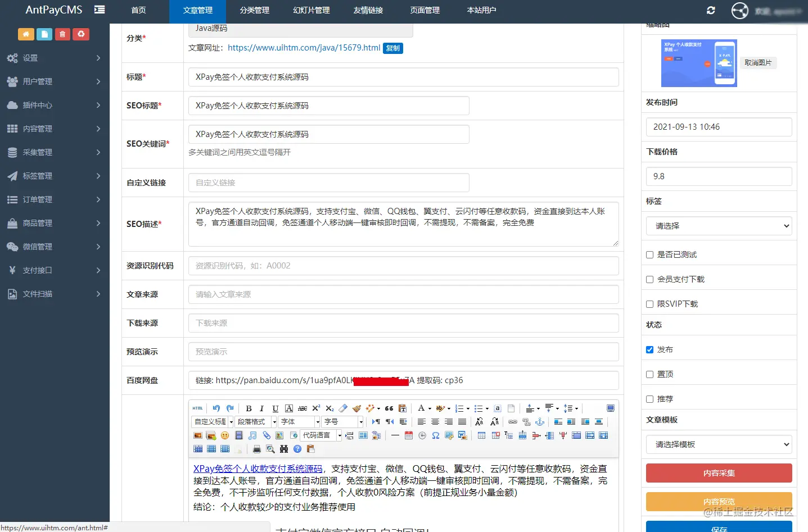Open find and replace binoculars icon
The height and width of the screenshot is (532, 808).
[x=284, y=449]
